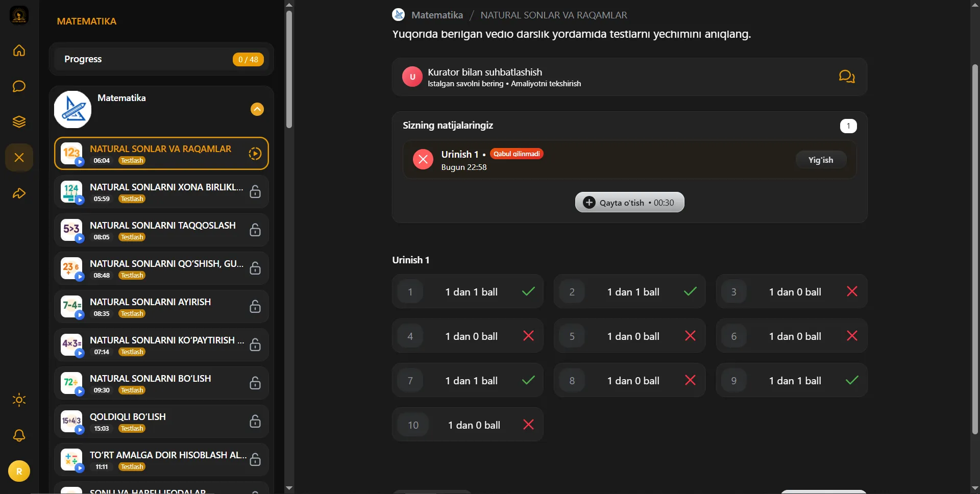
Task: Open question 3 result card
Action: tap(792, 291)
